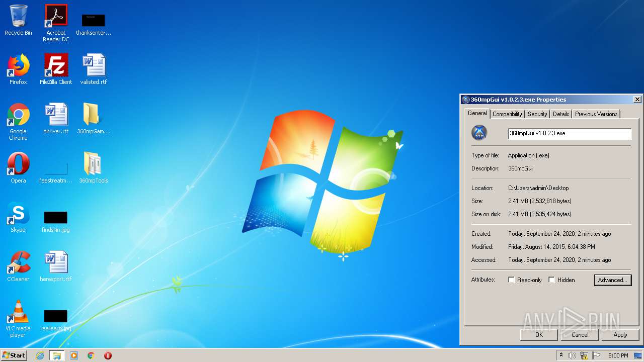Click the Description value 360mpGui
644x362 pixels.
pyautogui.click(x=520, y=168)
